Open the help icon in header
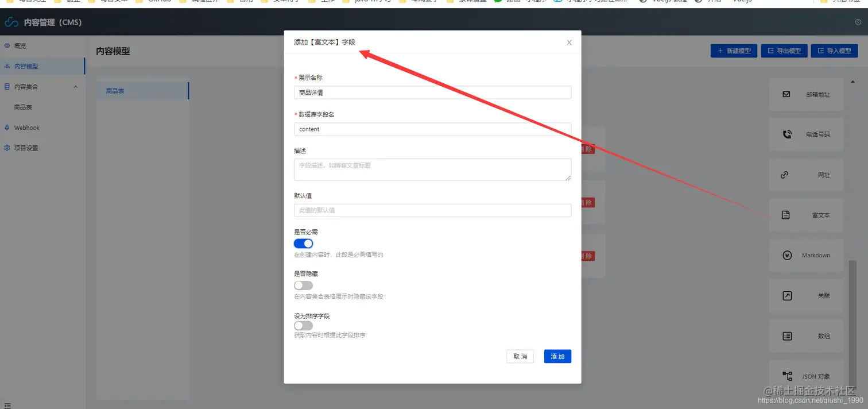The height and width of the screenshot is (409, 868). click(x=858, y=22)
